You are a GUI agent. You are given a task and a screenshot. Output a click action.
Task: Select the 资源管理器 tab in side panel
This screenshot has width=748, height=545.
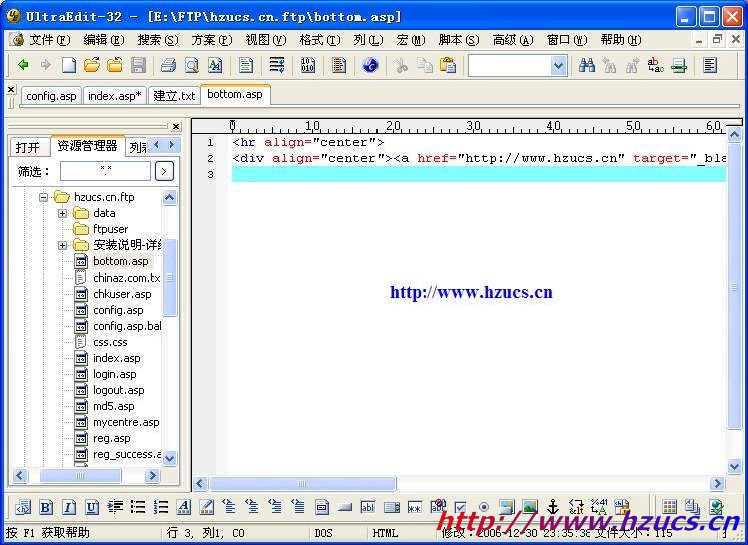point(87,146)
